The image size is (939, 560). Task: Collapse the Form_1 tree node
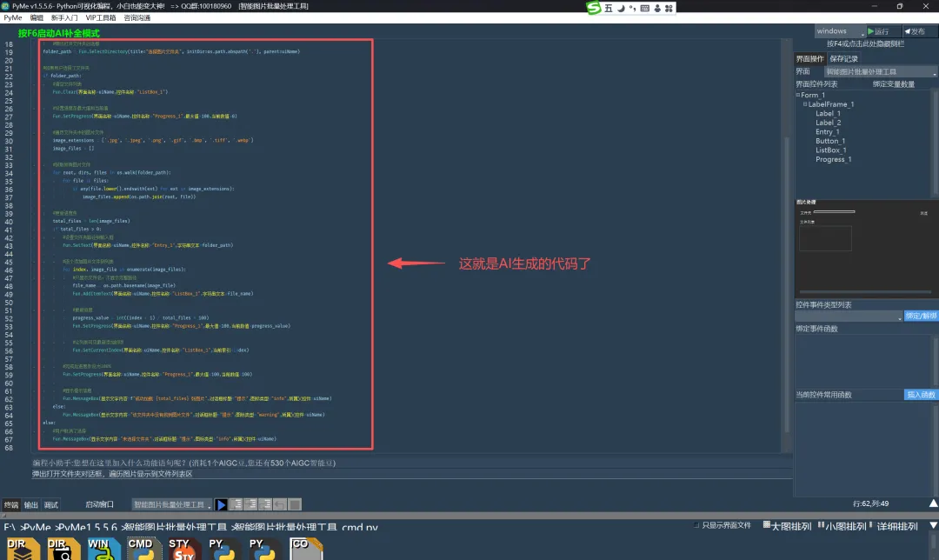coord(798,95)
